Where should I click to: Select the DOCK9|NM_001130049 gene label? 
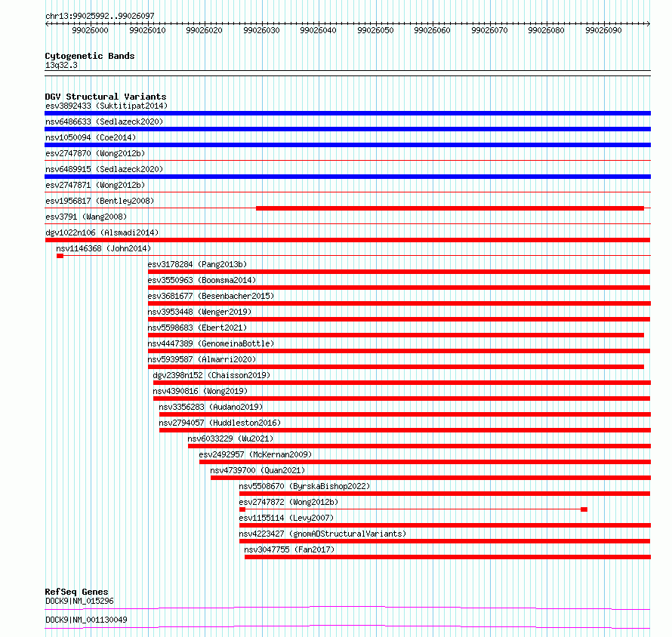[x=86, y=620]
